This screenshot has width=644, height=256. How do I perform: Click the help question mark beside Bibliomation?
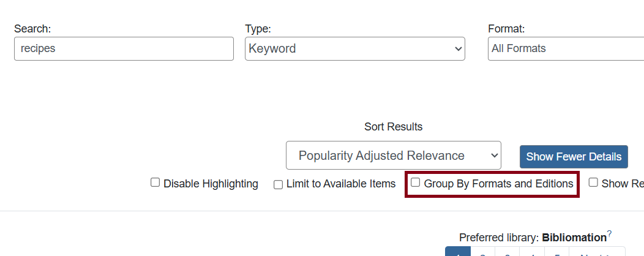[x=610, y=234]
